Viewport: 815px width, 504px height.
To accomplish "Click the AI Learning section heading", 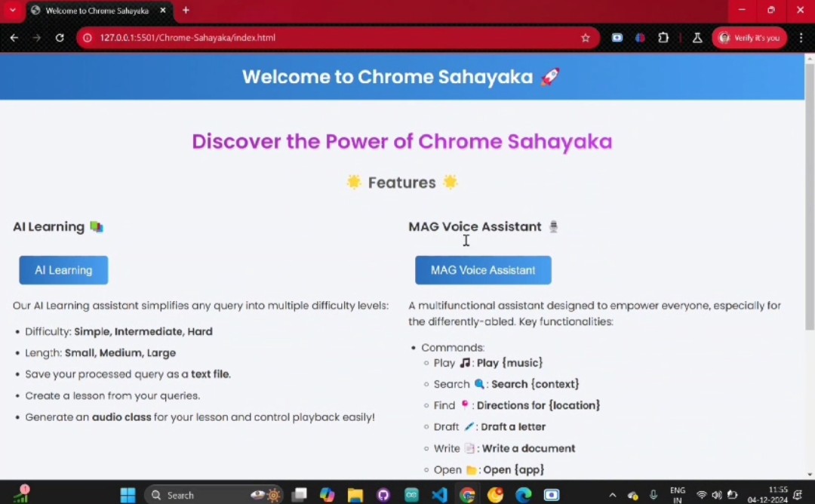I will (58, 226).
